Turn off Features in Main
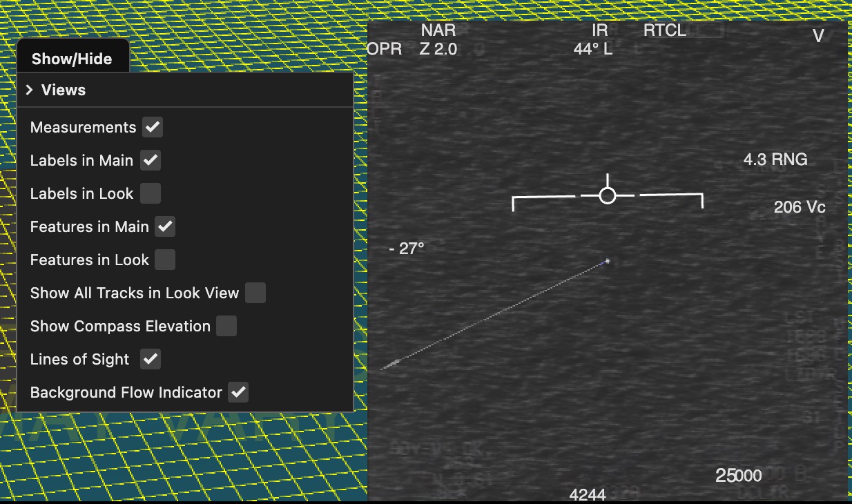The height and width of the screenshot is (504, 852). point(165,226)
